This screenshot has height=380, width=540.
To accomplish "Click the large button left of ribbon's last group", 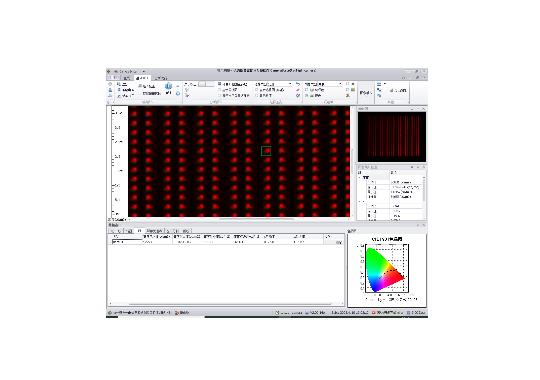I will tap(365, 93).
